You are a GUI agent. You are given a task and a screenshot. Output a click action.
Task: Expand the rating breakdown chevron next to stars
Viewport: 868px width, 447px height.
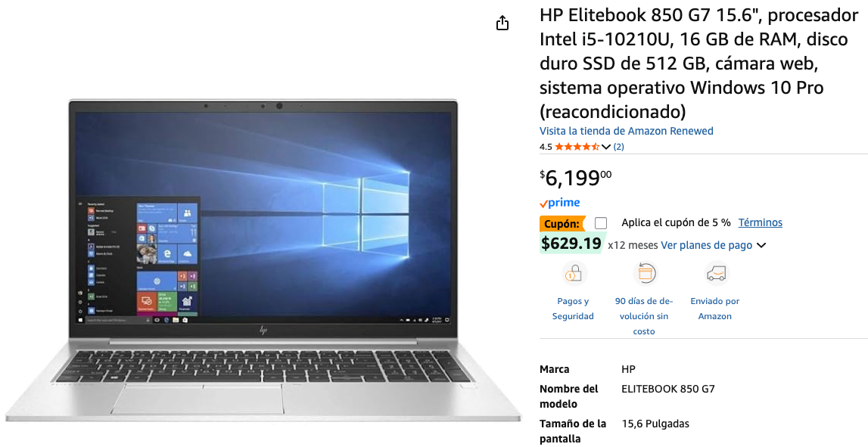(605, 147)
